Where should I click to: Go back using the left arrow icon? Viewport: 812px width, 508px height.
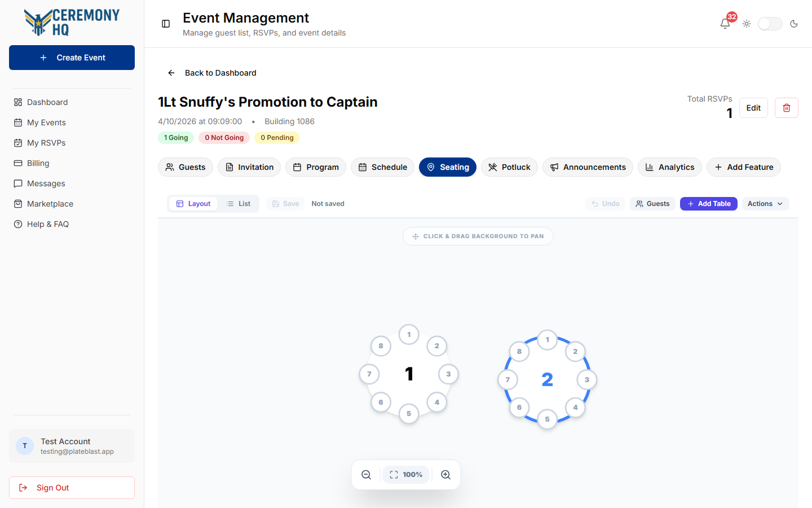tap(171, 73)
